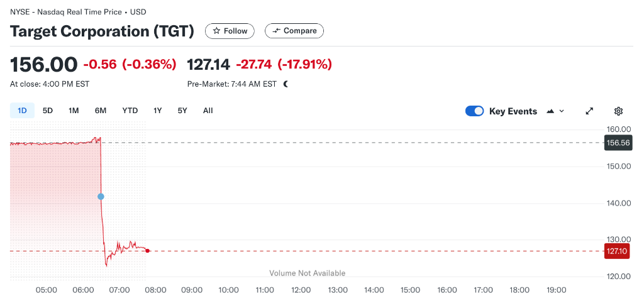Open chart type dropdown chevron
This screenshot has width=644, height=303.
(x=562, y=111)
